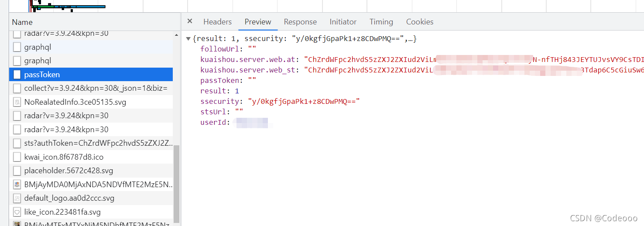Switch to the Response tab

click(300, 22)
